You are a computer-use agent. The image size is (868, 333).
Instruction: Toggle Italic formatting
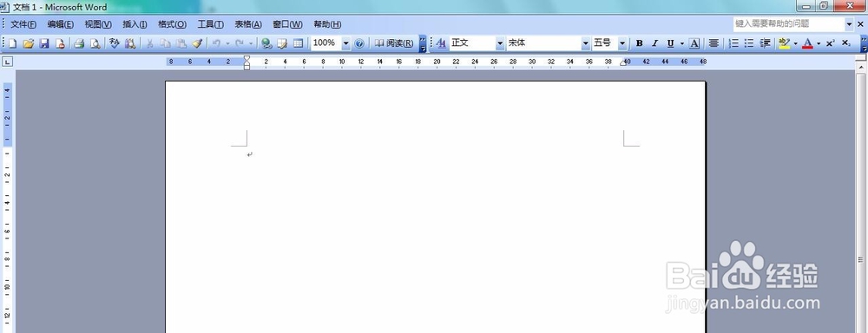(x=654, y=43)
